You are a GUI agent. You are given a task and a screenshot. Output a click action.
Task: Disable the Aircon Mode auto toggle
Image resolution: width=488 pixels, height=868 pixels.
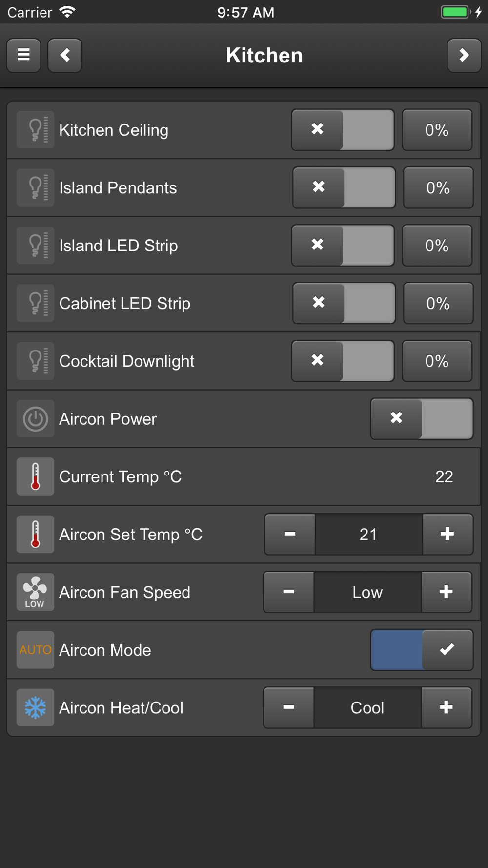[x=422, y=650]
